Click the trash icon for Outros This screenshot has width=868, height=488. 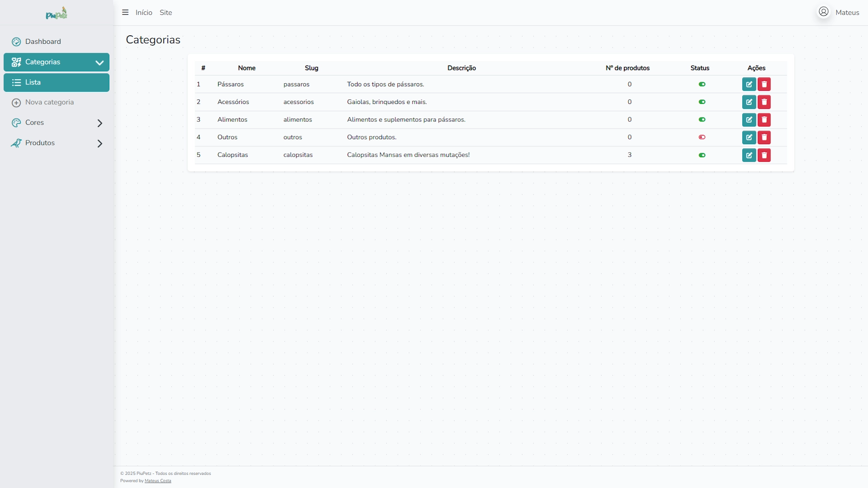764,137
